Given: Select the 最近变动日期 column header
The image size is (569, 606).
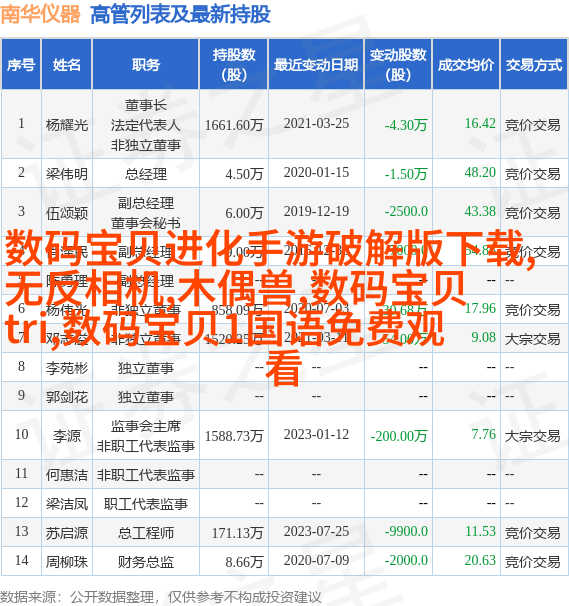Looking at the screenshot, I should tap(316, 64).
